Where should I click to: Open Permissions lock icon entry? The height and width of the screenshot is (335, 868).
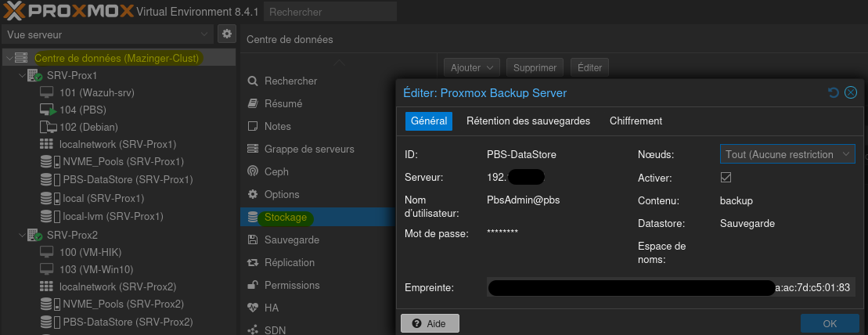click(253, 286)
